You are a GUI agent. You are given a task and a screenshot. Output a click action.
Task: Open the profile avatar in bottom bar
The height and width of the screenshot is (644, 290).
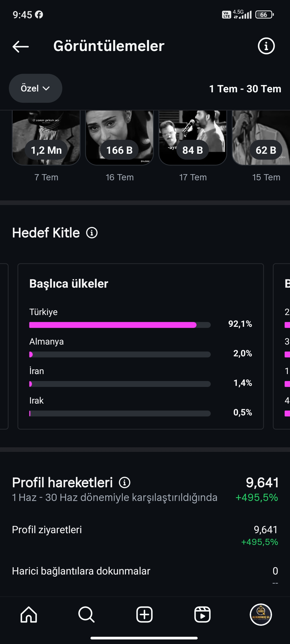point(261,614)
